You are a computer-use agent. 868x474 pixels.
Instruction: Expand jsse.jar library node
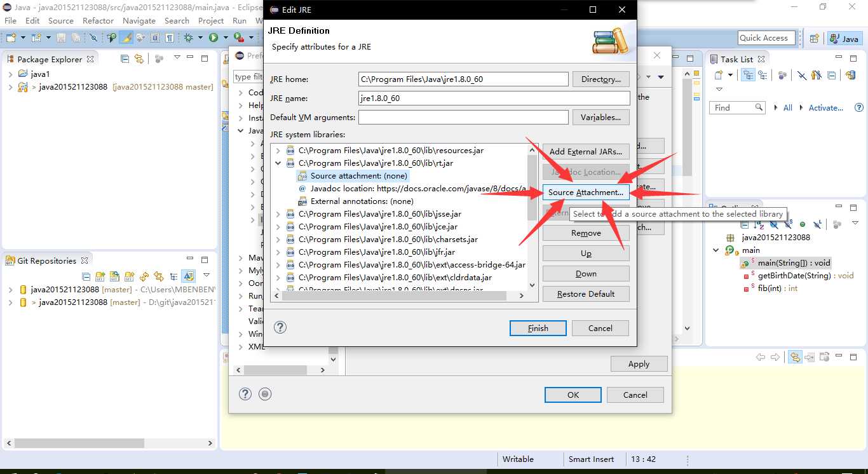coord(278,214)
